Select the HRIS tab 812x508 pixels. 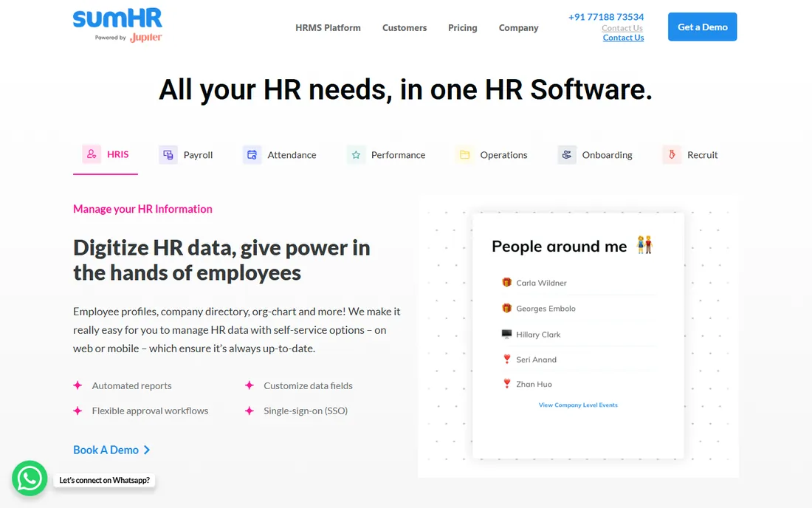point(106,154)
